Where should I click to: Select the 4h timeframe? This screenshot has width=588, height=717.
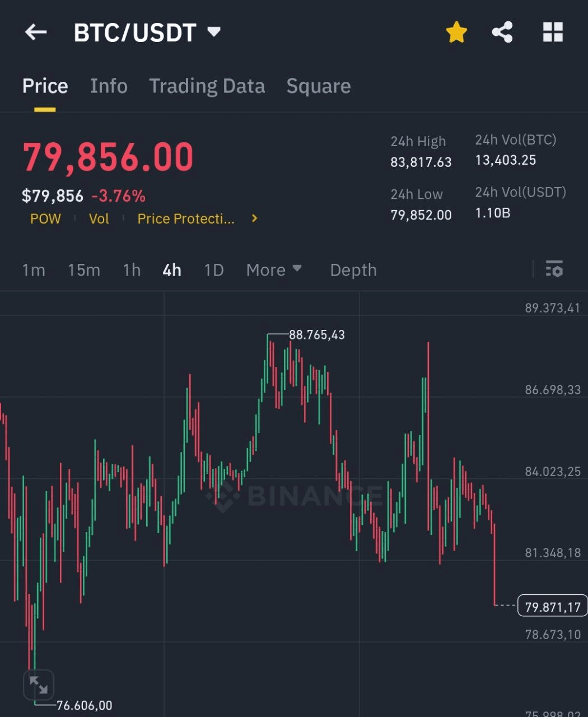point(172,270)
